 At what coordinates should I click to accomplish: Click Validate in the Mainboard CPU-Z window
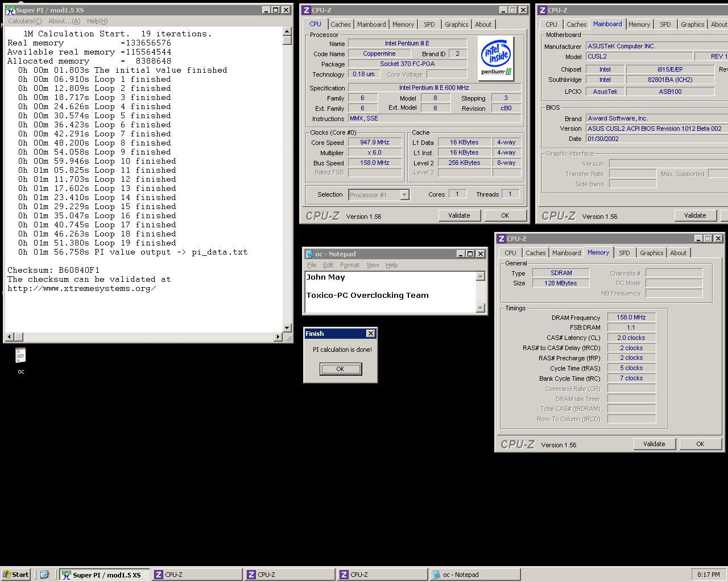tap(695, 215)
